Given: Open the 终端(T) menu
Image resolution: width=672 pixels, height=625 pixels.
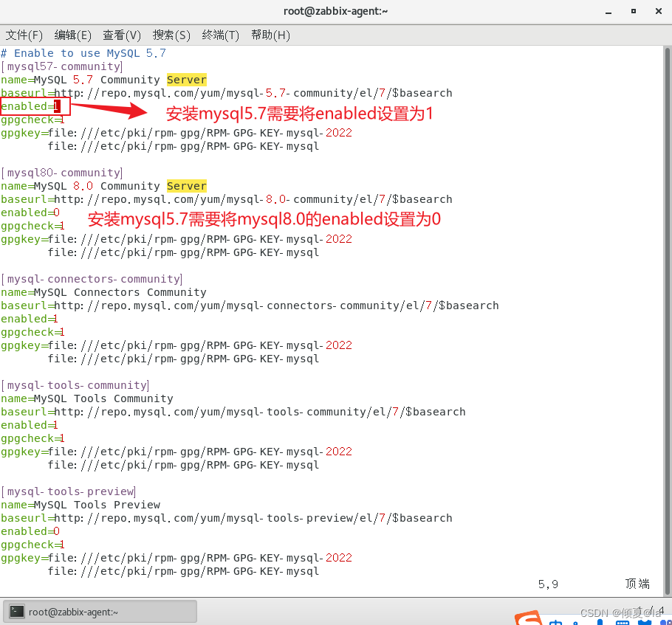Looking at the screenshot, I should [x=220, y=35].
